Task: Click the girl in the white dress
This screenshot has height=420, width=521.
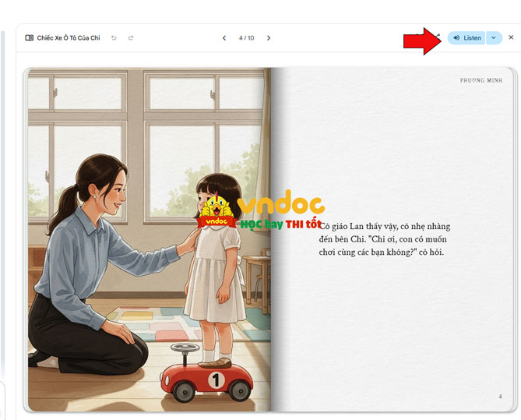Action: pyautogui.click(x=214, y=273)
